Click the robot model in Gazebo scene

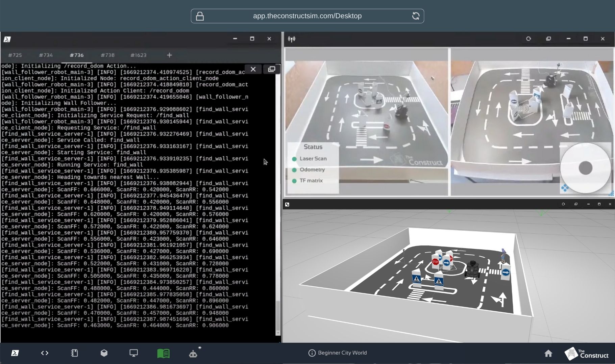point(472,269)
